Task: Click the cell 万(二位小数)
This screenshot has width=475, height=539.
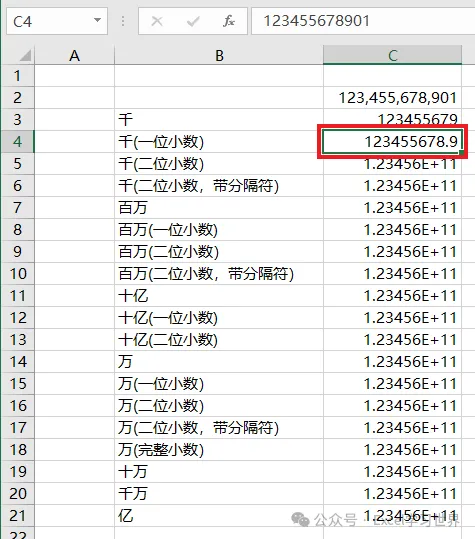Action: pyautogui.click(x=219, y=406)
